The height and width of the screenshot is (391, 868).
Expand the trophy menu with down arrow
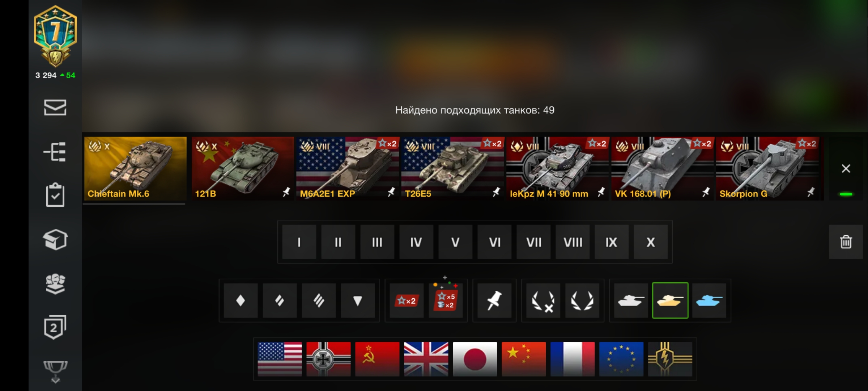tap(55, 371)
